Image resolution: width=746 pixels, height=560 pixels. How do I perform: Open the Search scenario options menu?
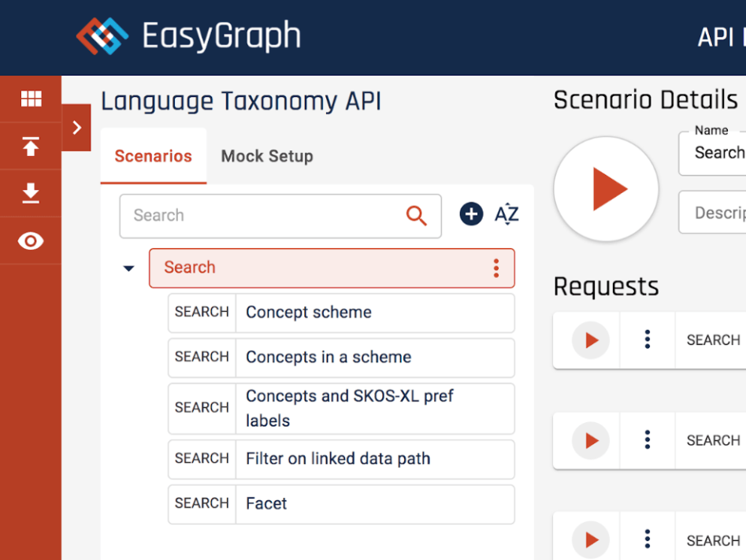[x=495, y=269]
